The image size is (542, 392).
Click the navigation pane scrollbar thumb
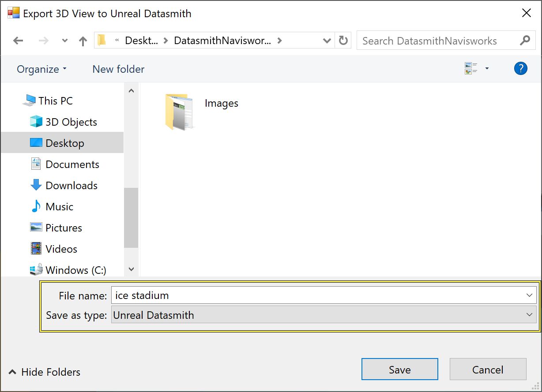[x=131, y=218]
